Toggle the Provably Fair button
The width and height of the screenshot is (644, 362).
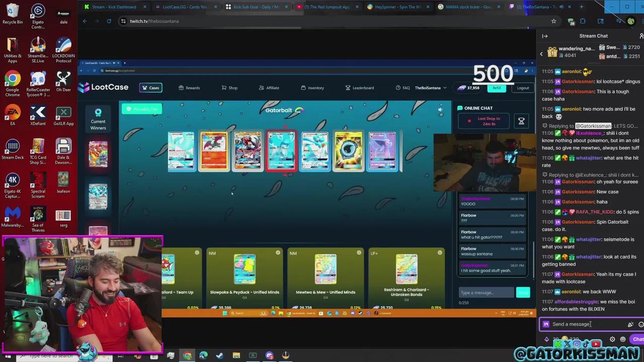(x=142, y=109)
